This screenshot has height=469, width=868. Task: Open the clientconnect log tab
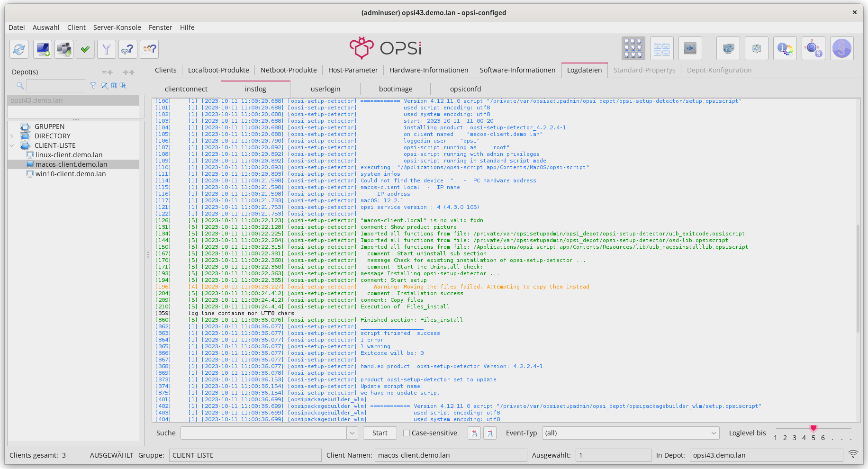tap(186, 89)
